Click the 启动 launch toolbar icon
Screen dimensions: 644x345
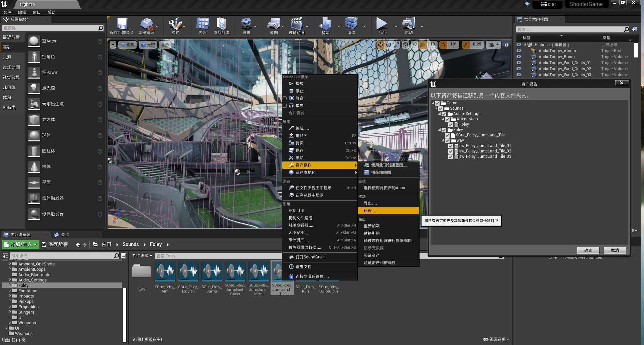tap(409, 24)
